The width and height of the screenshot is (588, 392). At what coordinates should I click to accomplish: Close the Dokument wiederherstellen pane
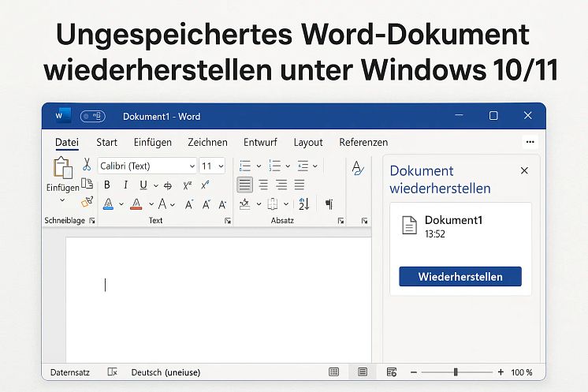point(524,170)
